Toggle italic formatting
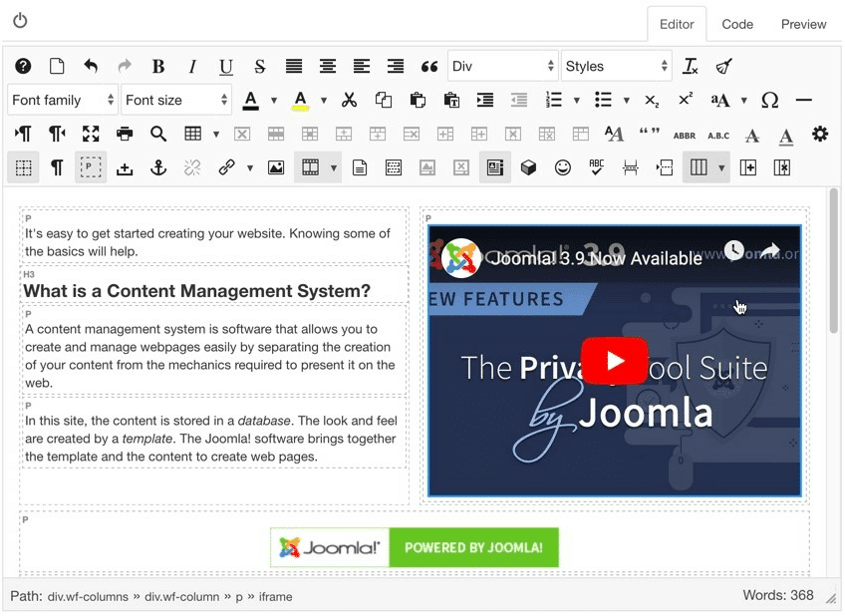845x616 pixels. [x=192, y=66]
